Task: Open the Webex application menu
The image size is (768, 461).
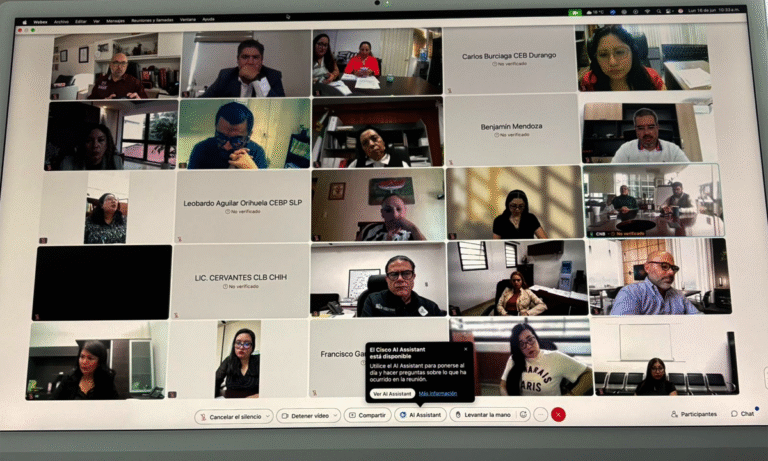Action: click(38, 20)
